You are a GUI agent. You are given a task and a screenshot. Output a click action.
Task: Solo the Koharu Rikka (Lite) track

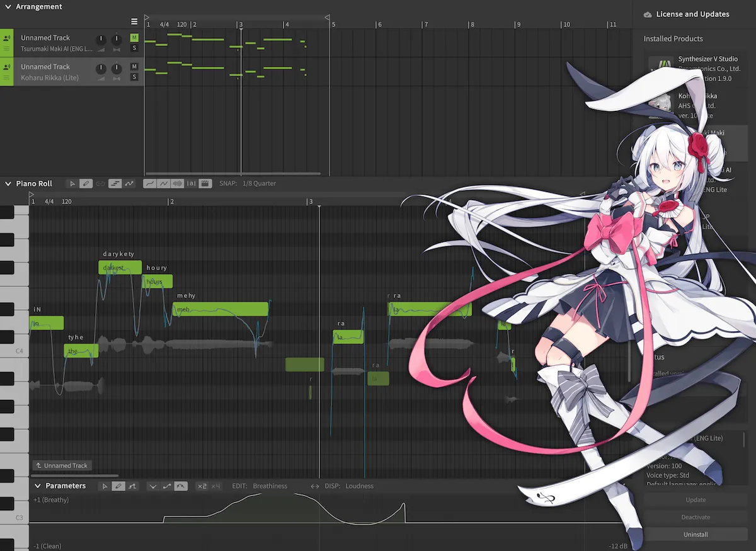click(134, 77)
